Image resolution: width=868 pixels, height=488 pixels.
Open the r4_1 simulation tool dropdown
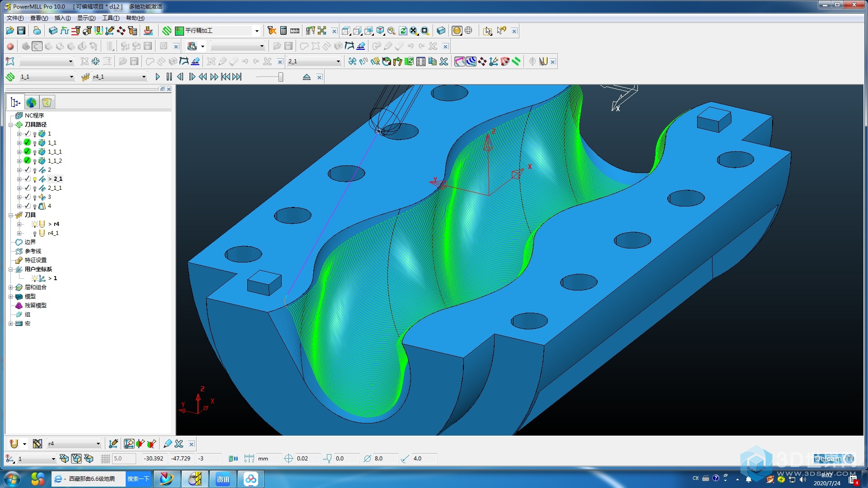pos(144,77)
